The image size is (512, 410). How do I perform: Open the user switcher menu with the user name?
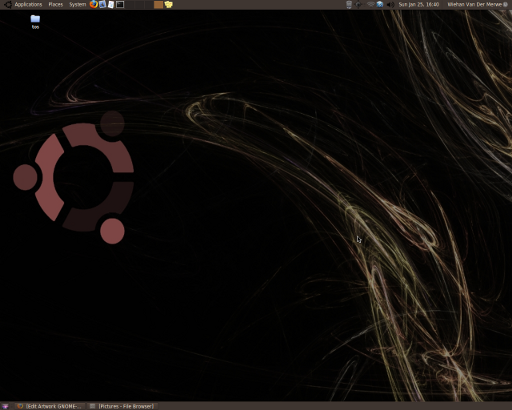pyautogui.click(x=474, y=4)
